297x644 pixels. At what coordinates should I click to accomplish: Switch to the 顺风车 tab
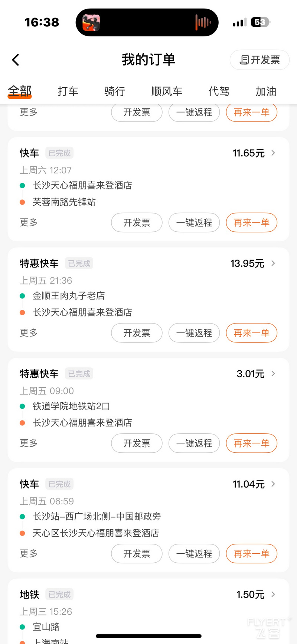(167, 91)
